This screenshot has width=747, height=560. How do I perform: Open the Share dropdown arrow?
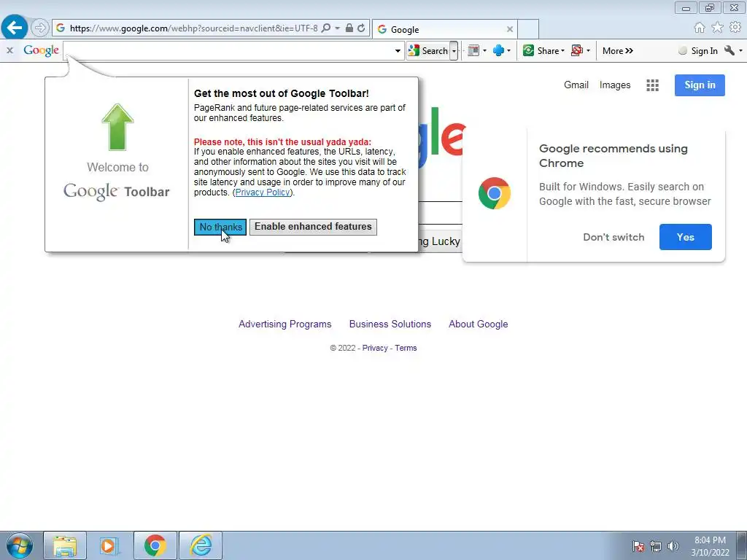[x=562, y=50]
